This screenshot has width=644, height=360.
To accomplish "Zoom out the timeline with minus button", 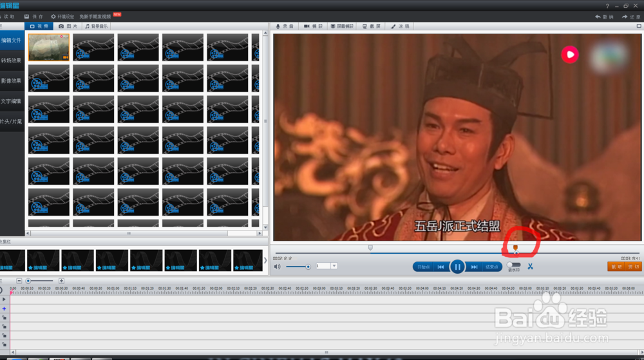I will (19, 281).
